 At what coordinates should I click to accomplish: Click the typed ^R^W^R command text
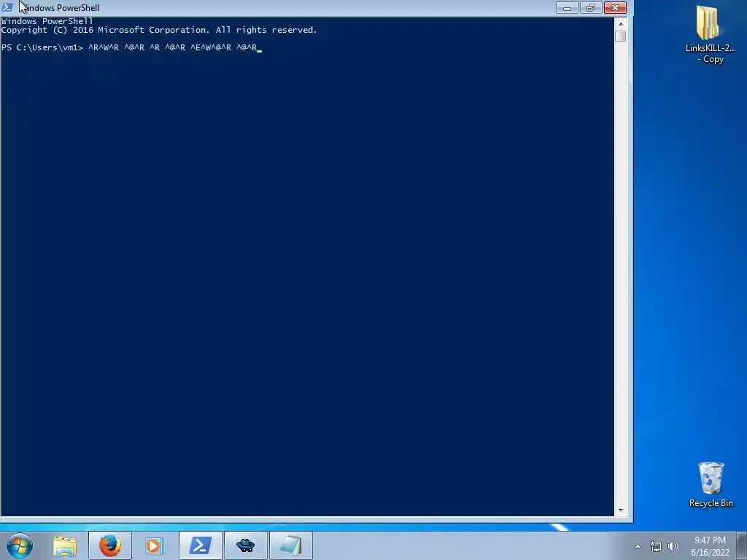point(172,47)
